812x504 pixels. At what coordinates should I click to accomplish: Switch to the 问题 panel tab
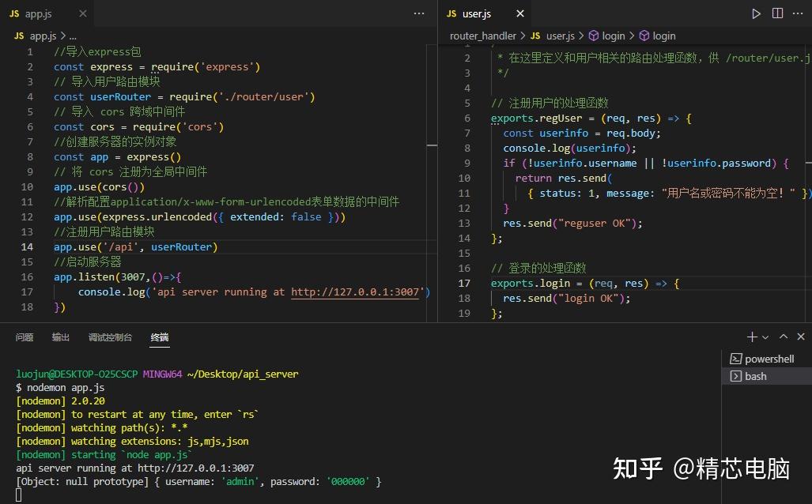pos(25,337)
